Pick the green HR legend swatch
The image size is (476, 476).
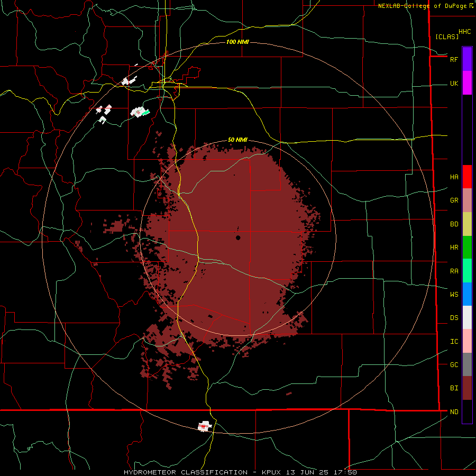(467, 248)
